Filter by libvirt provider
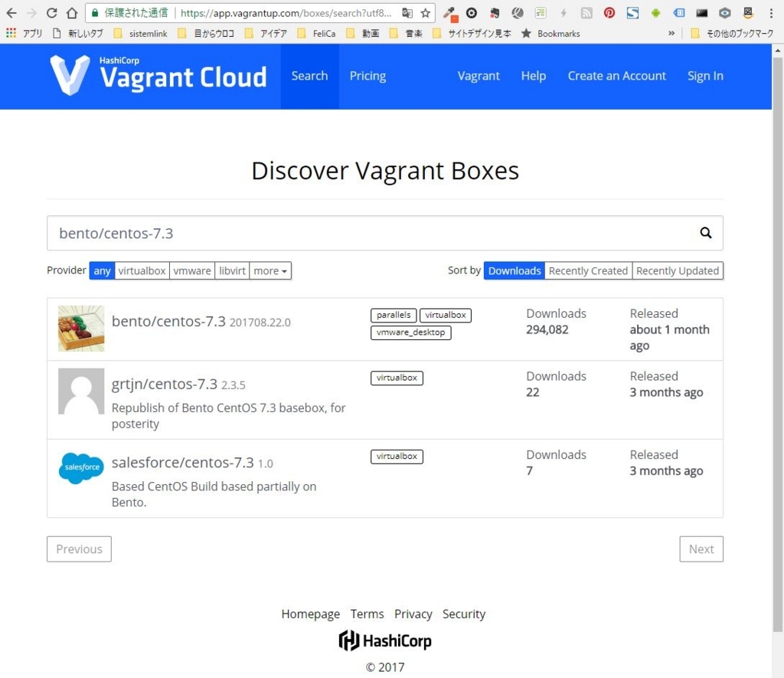 232,270
